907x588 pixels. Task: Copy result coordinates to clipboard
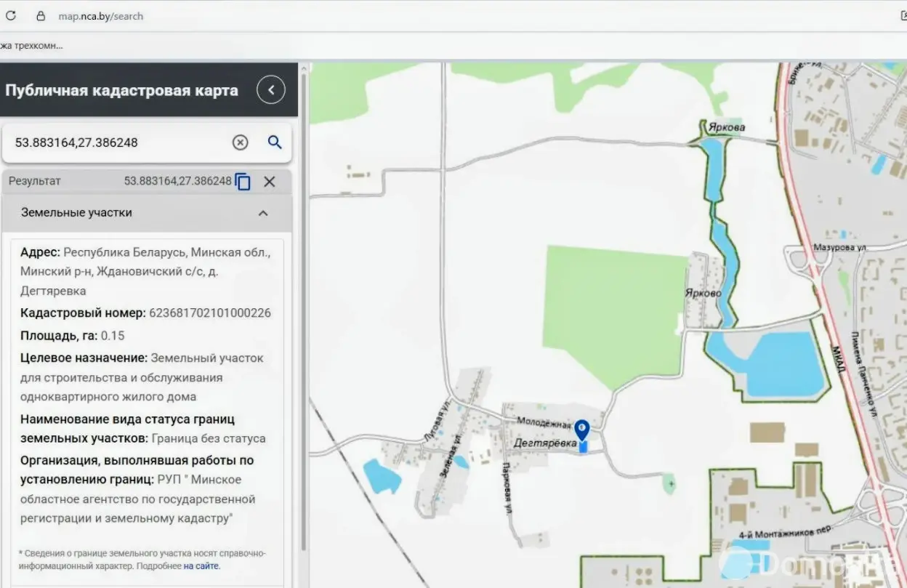[243, 182]
